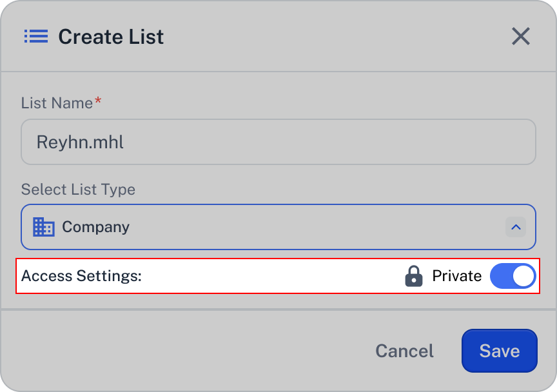Click the Access Settings label
The width and height of the screenshot is (557, 392).
click(81, 276)
